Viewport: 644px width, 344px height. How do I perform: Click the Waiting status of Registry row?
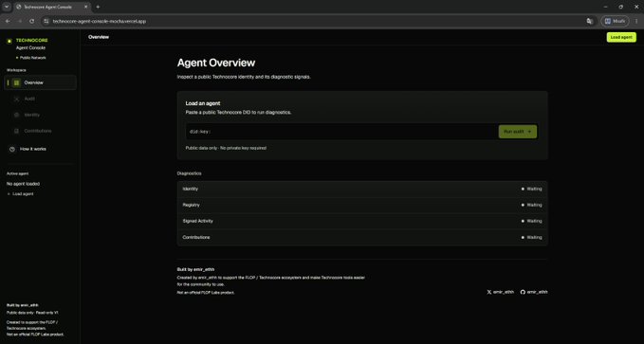coord(531,206)
